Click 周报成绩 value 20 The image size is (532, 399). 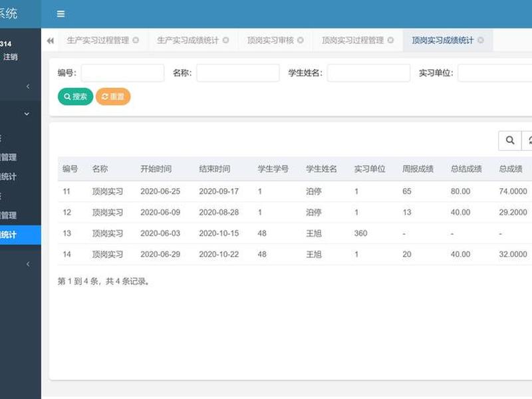pyautogui.click(x=407, y=255)
